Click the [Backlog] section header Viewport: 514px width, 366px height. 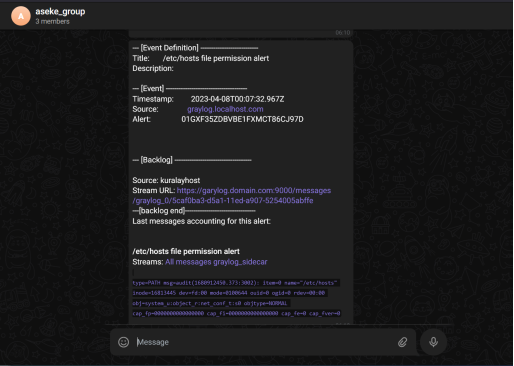coord(192,160)
